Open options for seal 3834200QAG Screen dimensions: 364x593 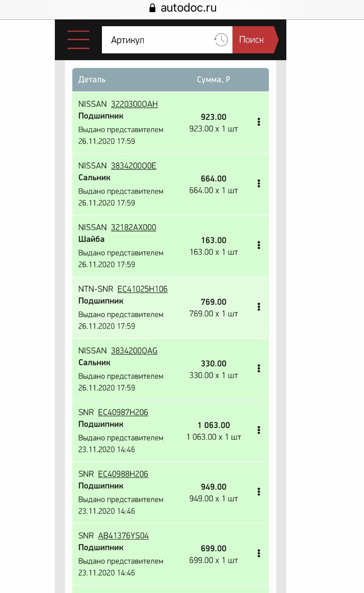pos(259,368)
